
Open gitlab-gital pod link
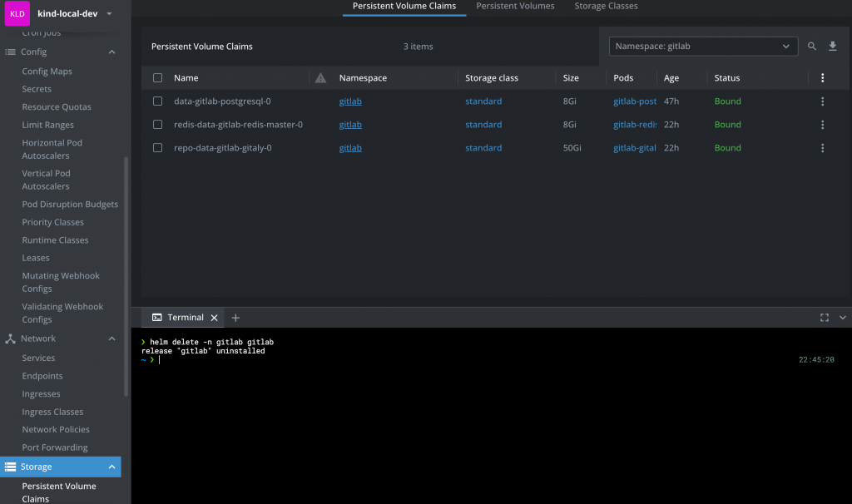(x=635, y=148)
